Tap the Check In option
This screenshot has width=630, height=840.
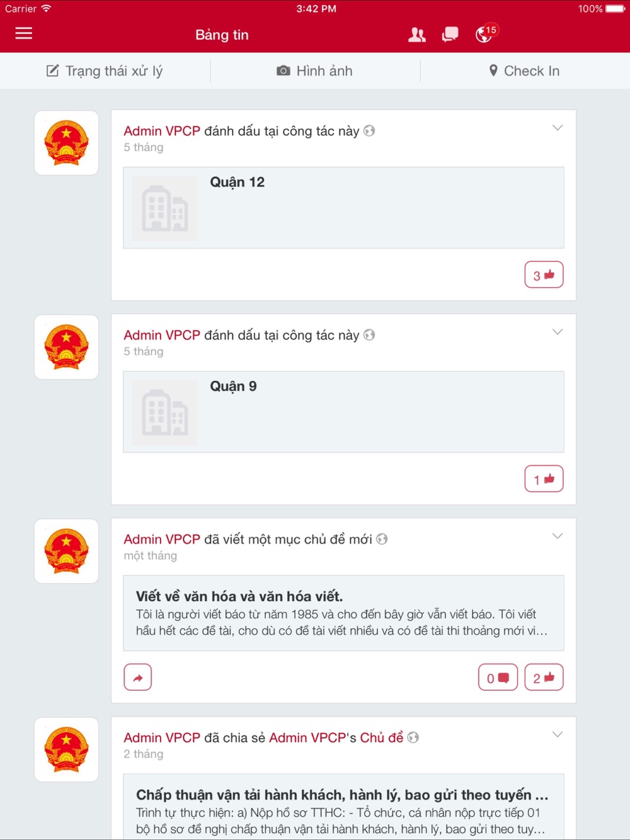pos(524,71)
